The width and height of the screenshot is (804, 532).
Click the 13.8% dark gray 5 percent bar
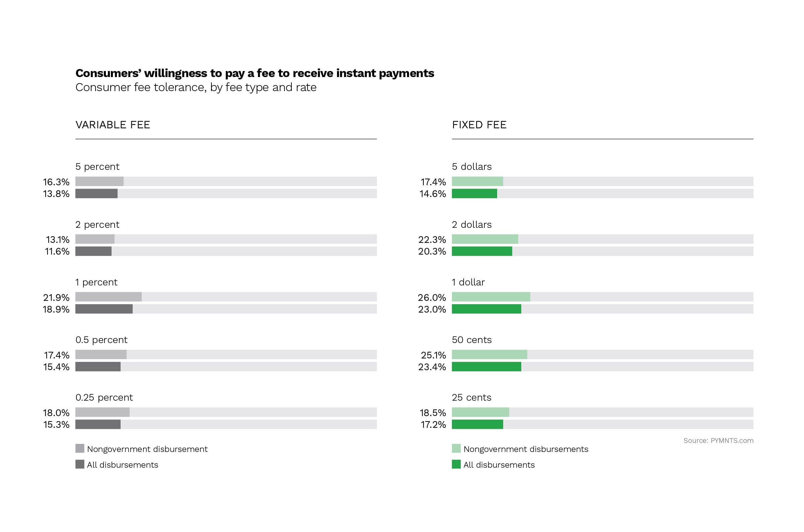point(96,193)
